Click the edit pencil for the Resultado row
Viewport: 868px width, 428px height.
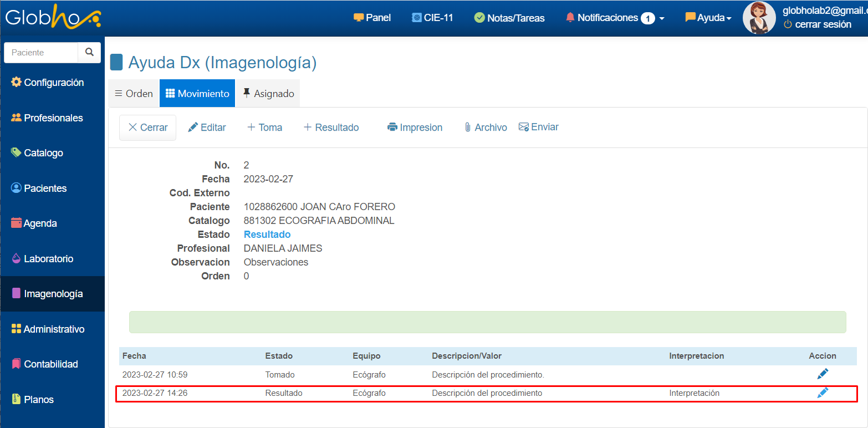[823, 393]
